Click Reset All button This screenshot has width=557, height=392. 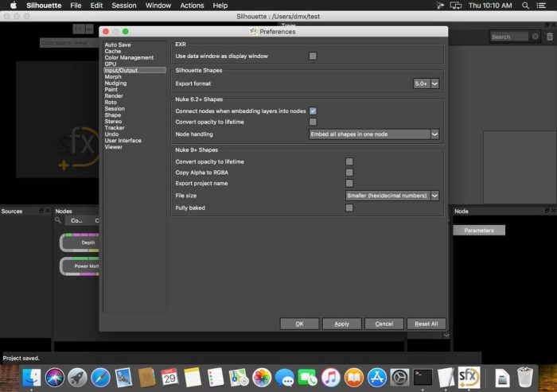coord(427,324)
